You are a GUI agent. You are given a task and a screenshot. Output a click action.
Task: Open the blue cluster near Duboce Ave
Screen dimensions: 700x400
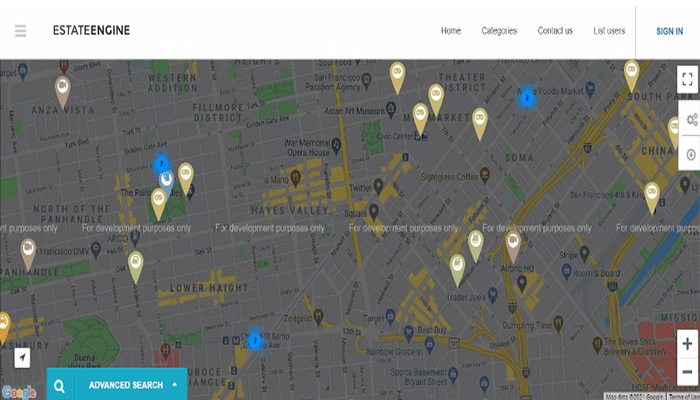coord(255,341)
